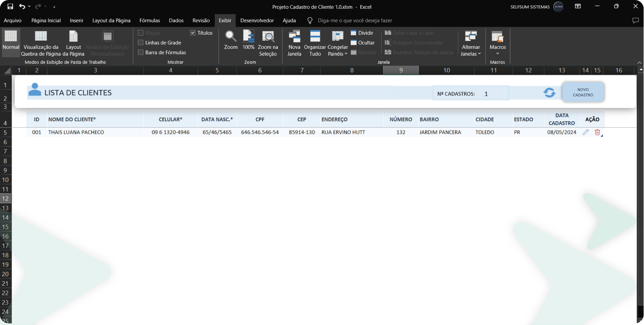Zoom to the current selection
This screenshot has width=644, height=325.
click(268, 43)
